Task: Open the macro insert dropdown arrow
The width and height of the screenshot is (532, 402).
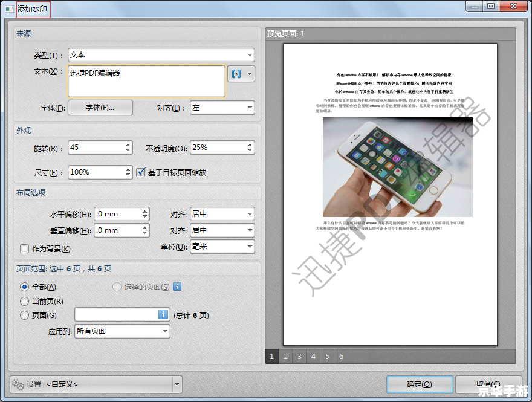Action: click(250, 74)
